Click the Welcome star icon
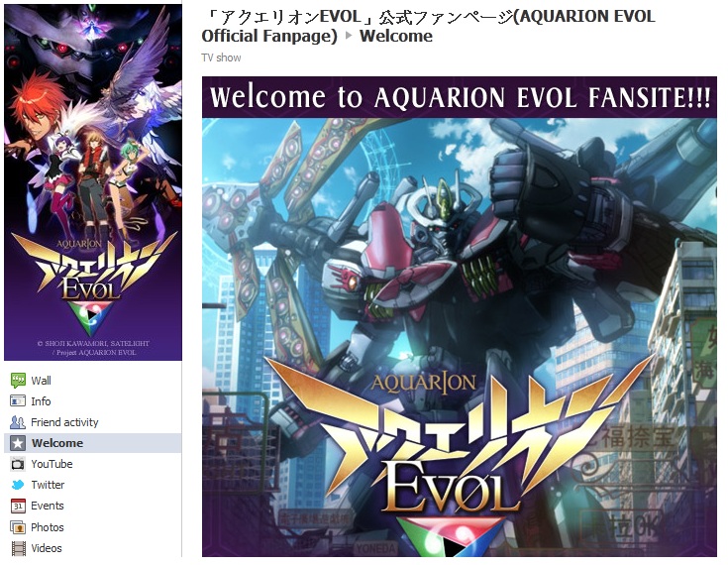 click(x=18, y=443)
